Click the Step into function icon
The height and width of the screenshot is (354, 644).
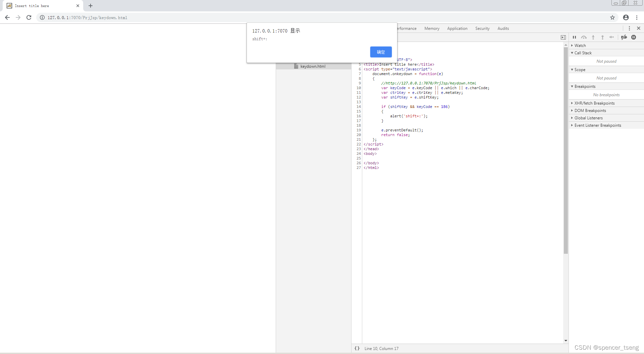click(593, 37)
